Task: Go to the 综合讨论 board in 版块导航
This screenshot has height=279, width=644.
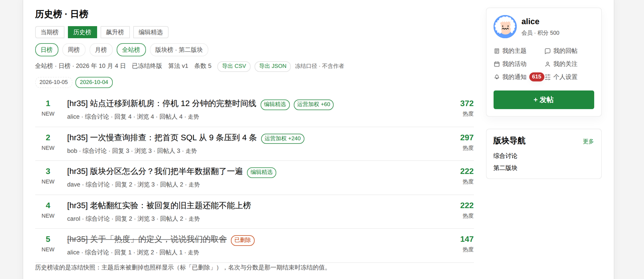Action: click(505, 156)
